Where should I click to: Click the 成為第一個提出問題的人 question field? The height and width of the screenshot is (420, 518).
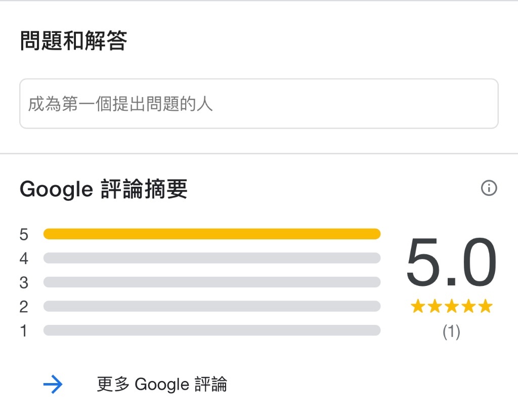(258, 104)
